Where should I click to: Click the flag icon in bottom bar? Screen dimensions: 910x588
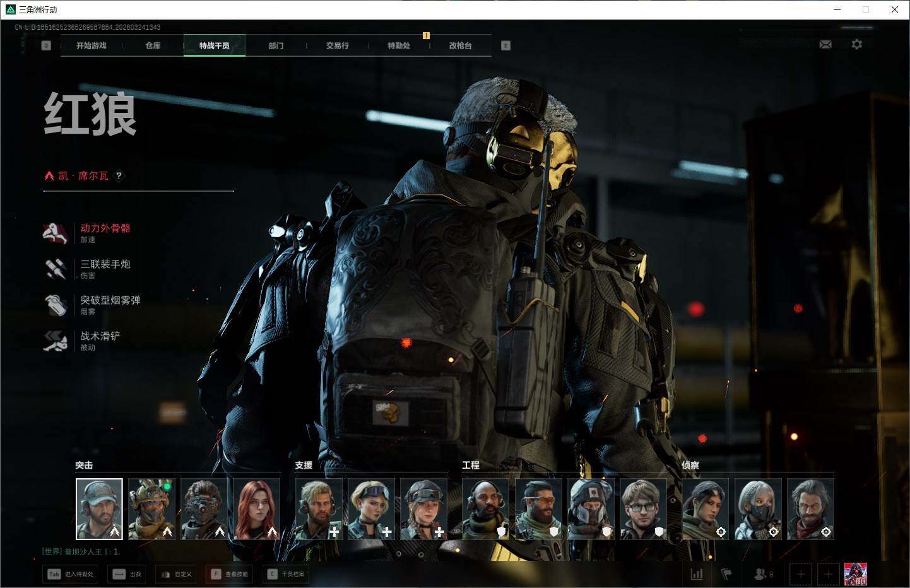pos(726,574)
